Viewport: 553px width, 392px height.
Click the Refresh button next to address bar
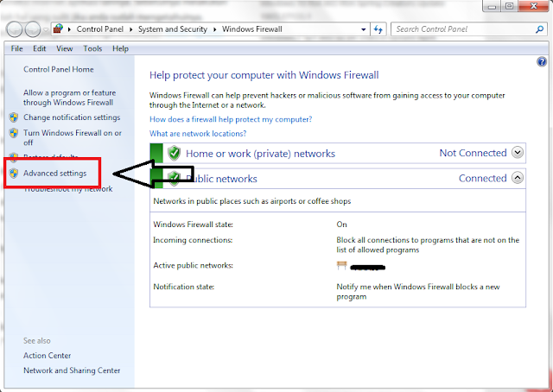(x=378, y=29)
